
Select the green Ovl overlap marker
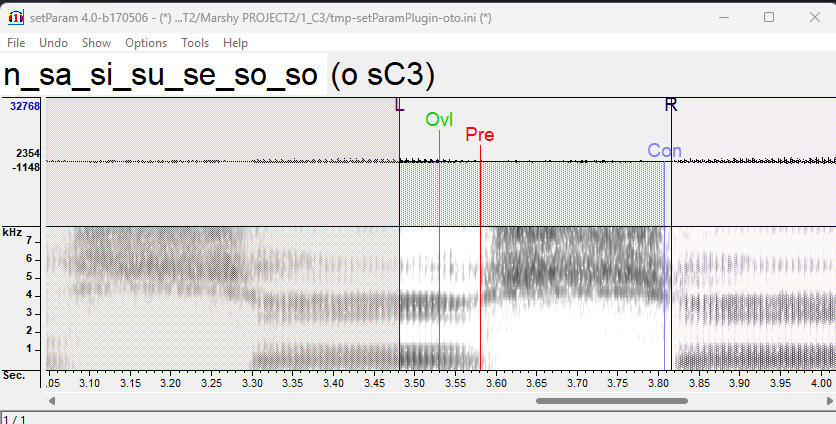pos(439,120)
